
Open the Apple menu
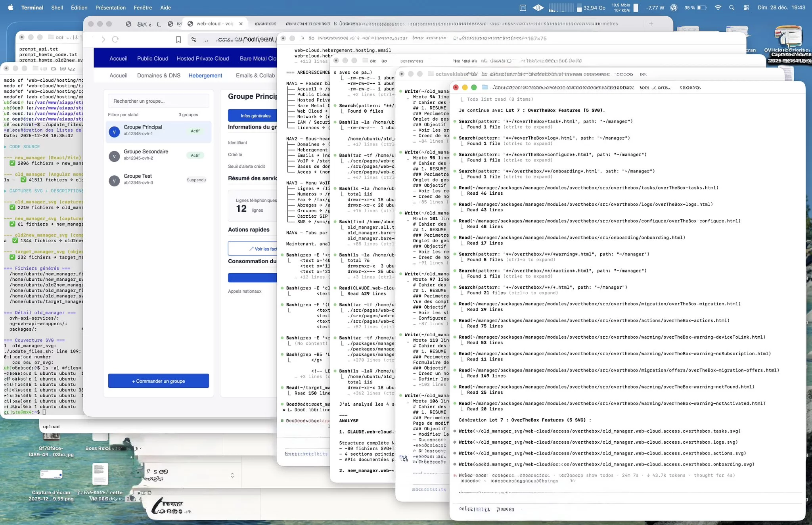11,8
